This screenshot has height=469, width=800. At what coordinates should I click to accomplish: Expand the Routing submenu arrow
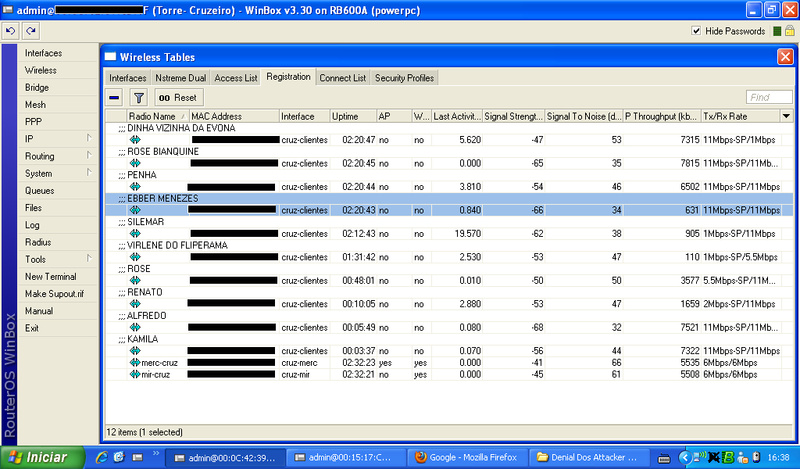(89, 155)
